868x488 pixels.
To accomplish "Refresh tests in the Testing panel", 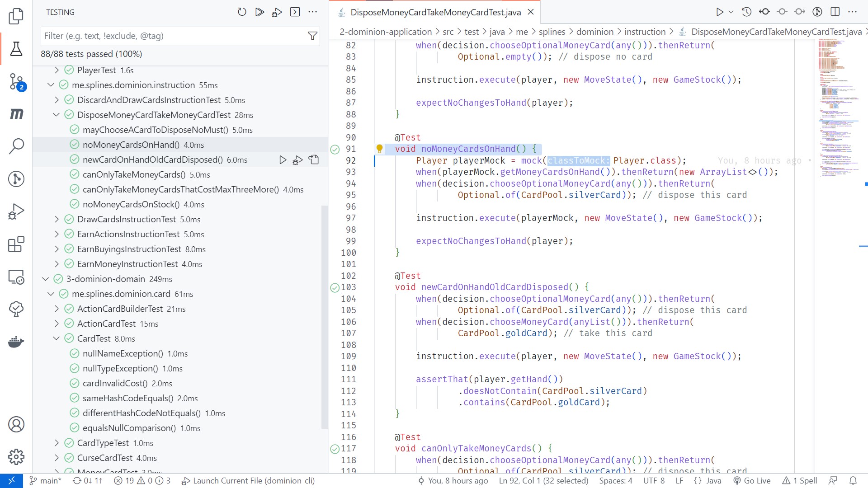I will pyautogui.click(x=242, y=12).
